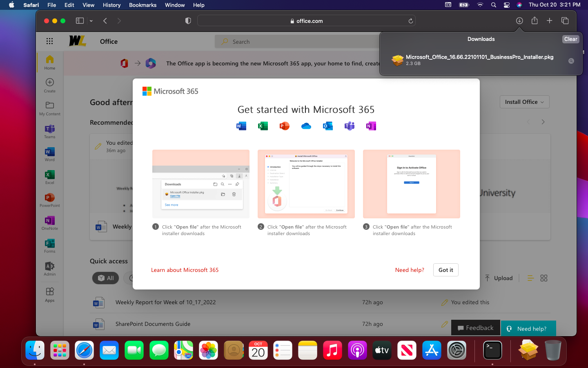Launch Excel from the sidebar
The height and width of the screenshot is (368, 588).
coord(49,177)
